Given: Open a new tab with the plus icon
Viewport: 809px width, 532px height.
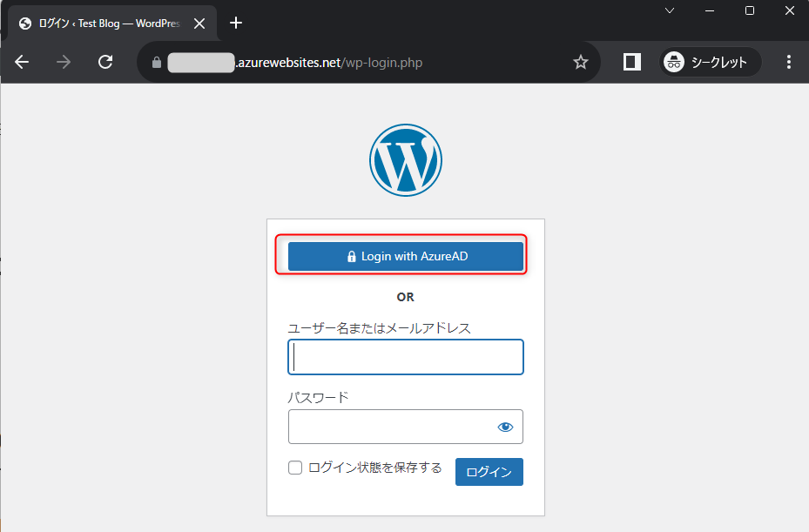Looking at the screenshot, I should (x=236, y=23).
